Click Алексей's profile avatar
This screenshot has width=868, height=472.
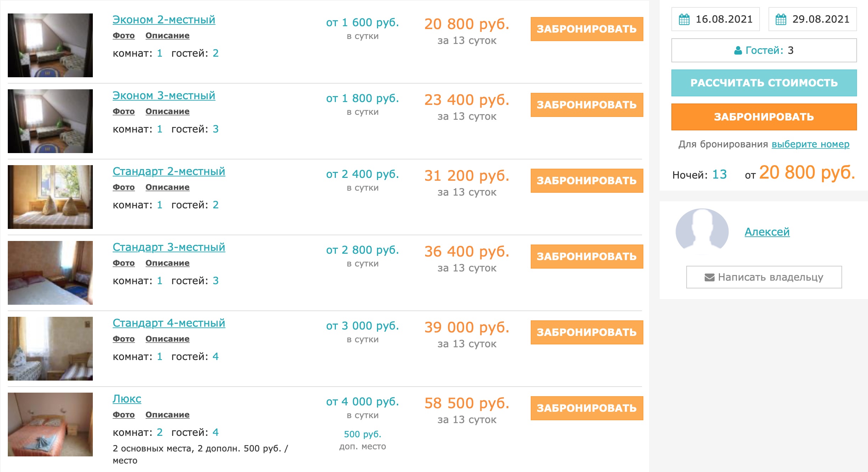[x=702, y=232]
